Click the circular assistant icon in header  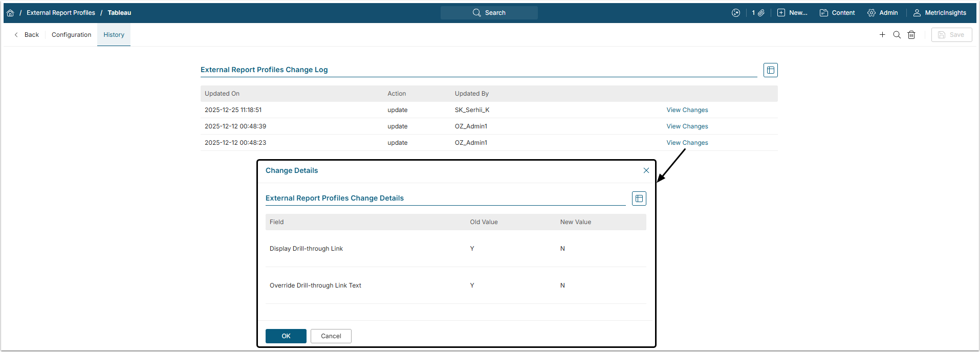pyautogui.click(x=736, y=13)
